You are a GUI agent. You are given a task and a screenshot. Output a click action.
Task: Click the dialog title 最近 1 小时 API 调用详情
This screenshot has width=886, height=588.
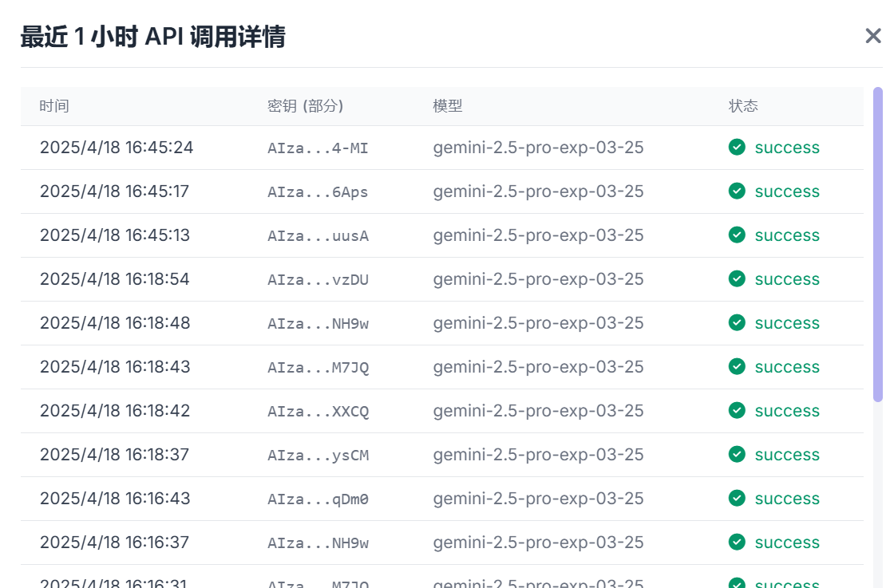153,37
